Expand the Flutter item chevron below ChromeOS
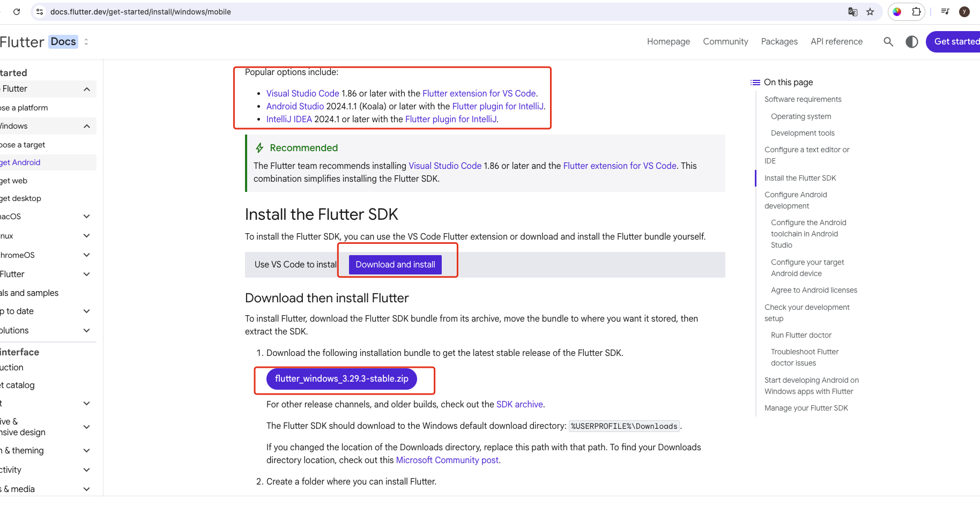 [87, 274]
